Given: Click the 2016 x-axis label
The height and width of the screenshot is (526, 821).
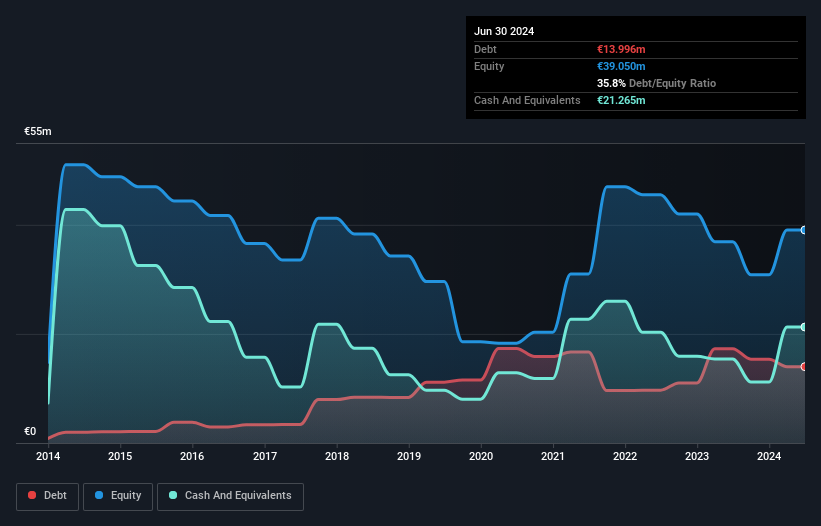Looking at the screenshot, I should (192, 456).
